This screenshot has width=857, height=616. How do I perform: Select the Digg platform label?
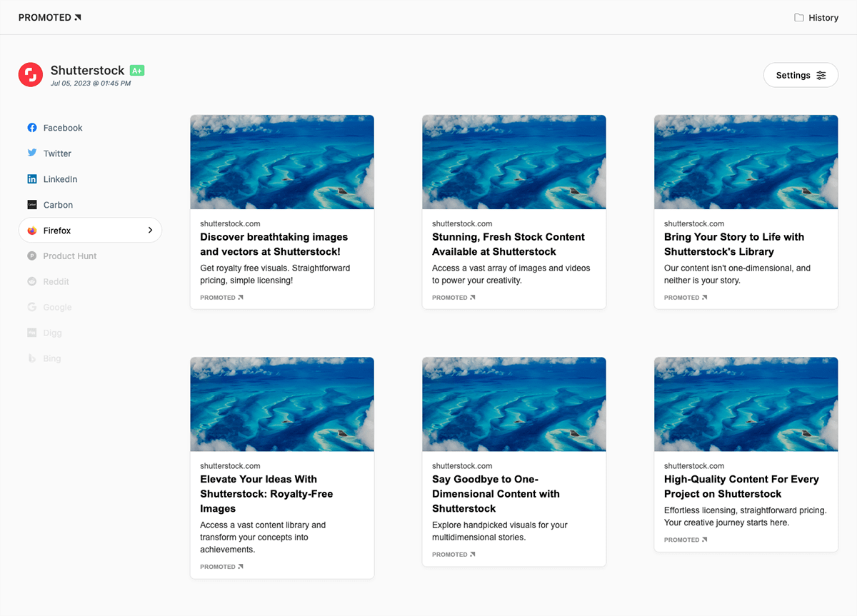[53, 333]
